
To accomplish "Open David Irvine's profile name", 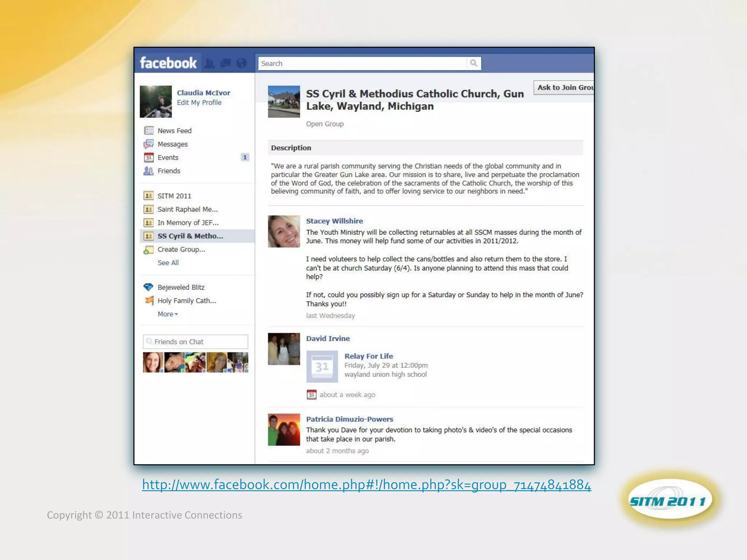I will point(328,338).
